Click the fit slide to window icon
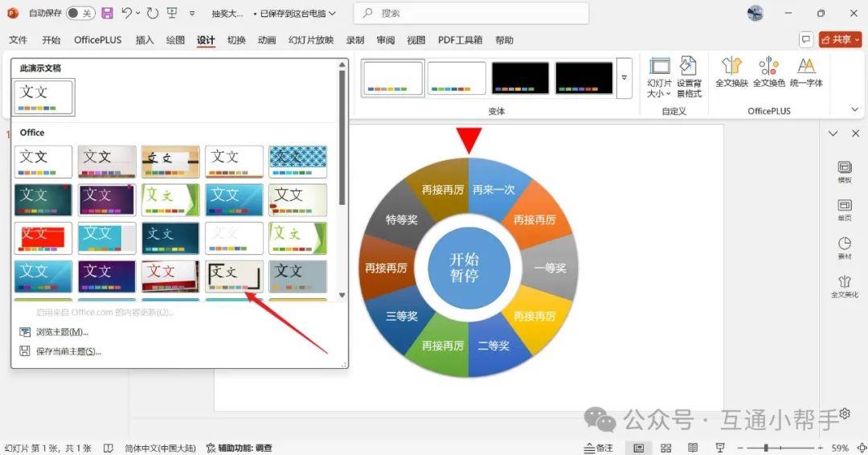Viewport: 868px width, 455px height. tap(862, 448)
